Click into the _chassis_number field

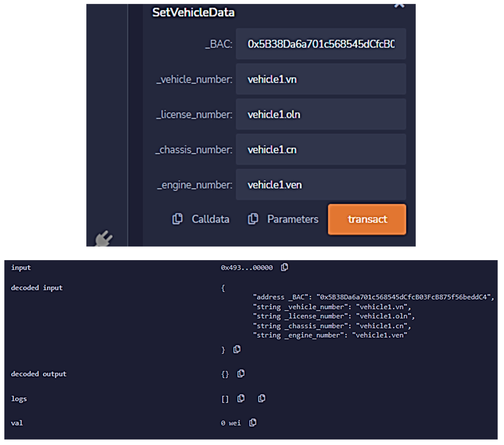[x=321, y=150]
